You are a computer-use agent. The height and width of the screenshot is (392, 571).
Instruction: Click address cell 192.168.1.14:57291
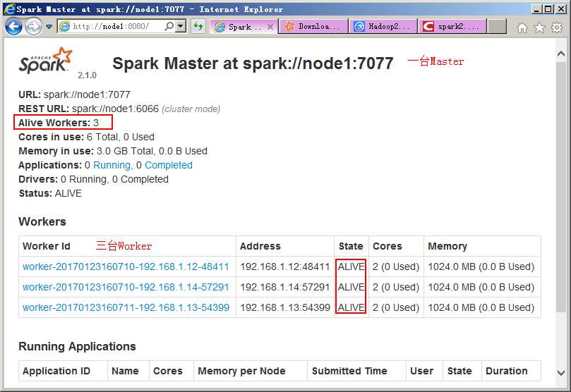(284, 287)
